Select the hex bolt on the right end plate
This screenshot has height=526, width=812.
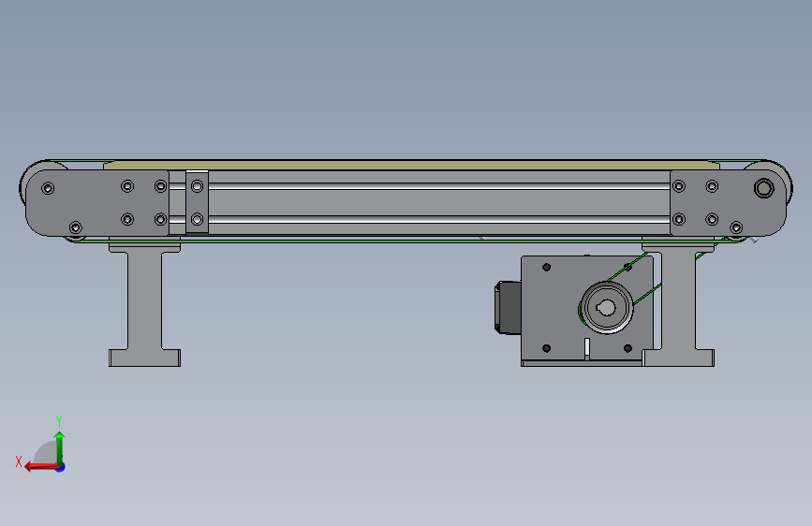coord(764,188)
